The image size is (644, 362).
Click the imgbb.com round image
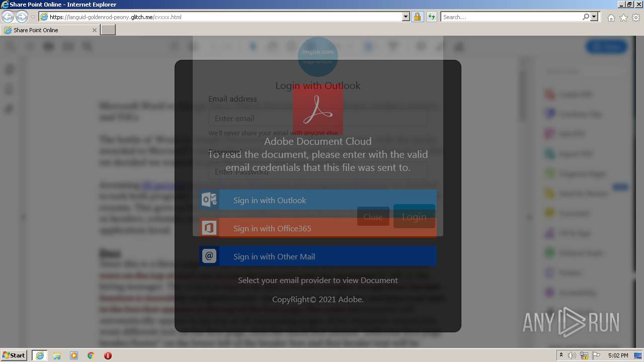tap(318, 56)
